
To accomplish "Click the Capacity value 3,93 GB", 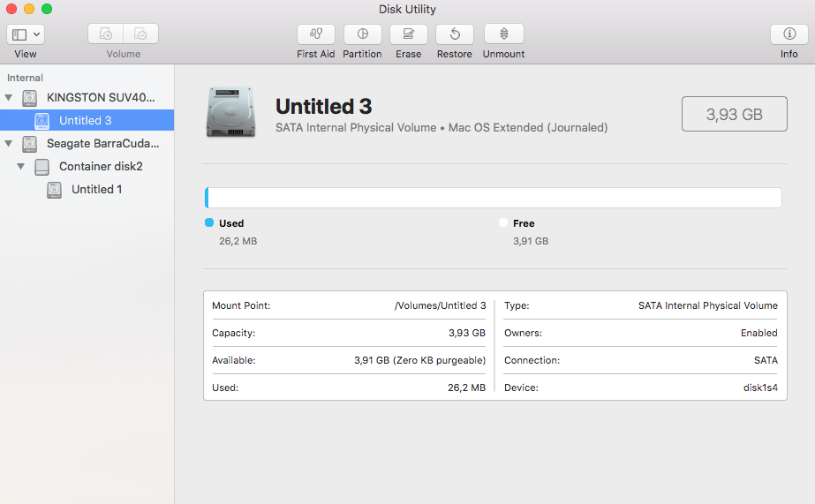I will coord(467,333).
